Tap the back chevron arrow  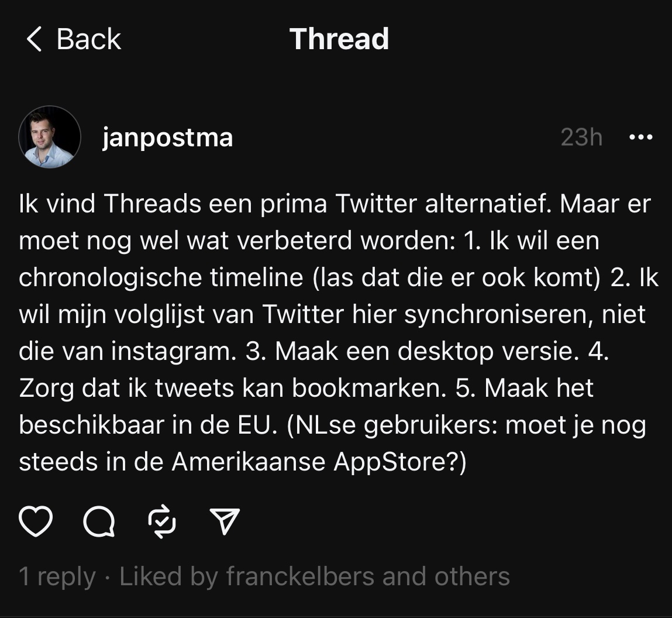34,40
